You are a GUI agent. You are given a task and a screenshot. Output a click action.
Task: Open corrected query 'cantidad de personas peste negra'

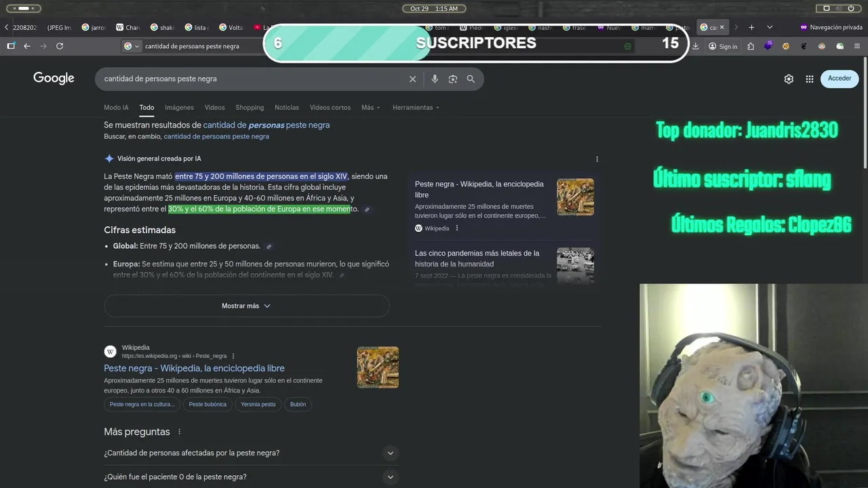[267, 125]
